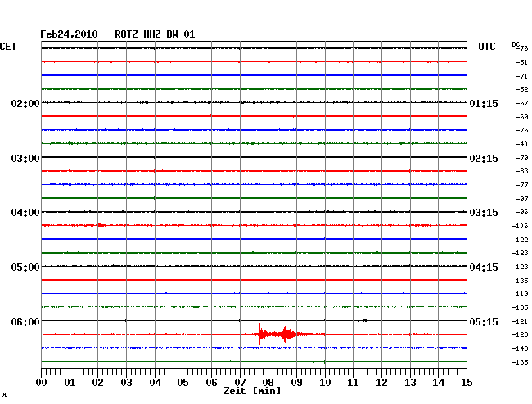Select minute 09 on the time axis

pyautogui.click(x=296, y=383)
